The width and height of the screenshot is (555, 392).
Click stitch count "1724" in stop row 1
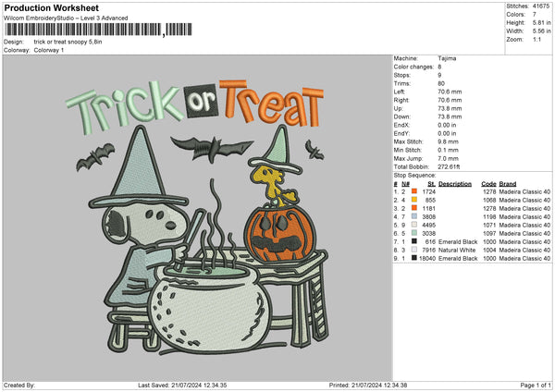point(429,191)
